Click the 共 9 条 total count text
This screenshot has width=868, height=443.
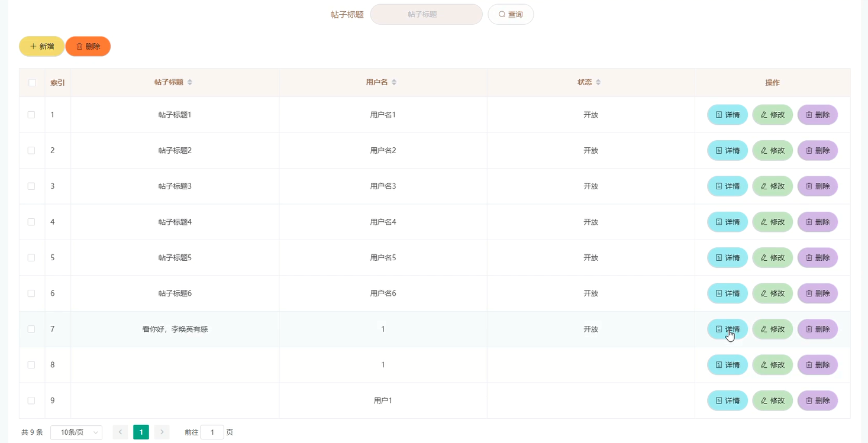32,432
